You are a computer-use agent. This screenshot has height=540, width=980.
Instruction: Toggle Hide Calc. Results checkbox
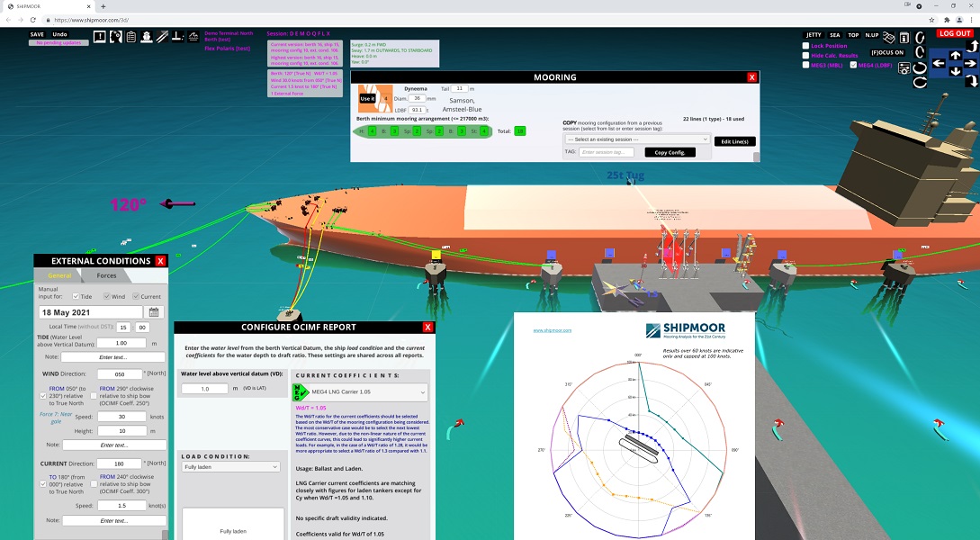[805, 56]
